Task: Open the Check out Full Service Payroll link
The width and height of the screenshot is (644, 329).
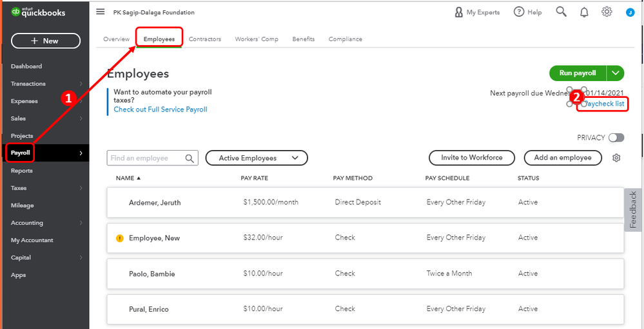Action: 161,109
